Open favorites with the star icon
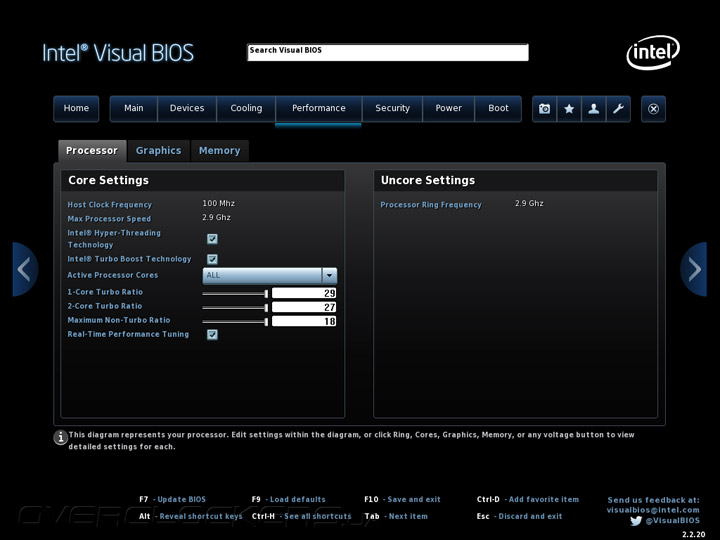The width and height of the screenshot is (720, 540). tap(569, 109)
